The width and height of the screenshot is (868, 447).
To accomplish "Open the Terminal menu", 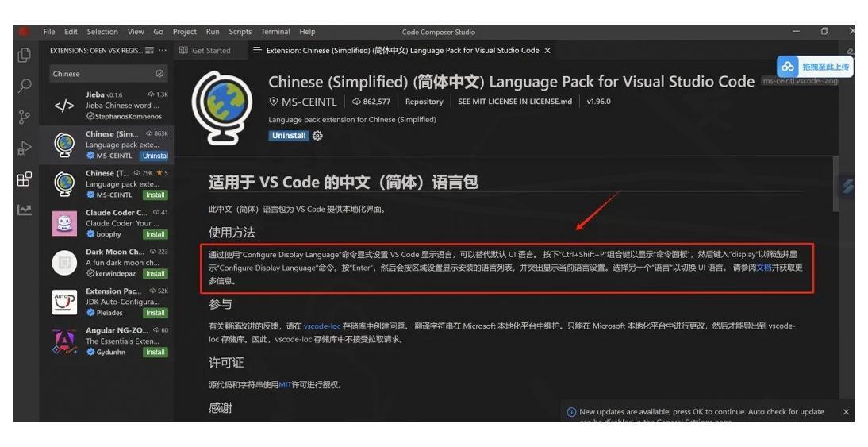I will [x=275, y=32].
